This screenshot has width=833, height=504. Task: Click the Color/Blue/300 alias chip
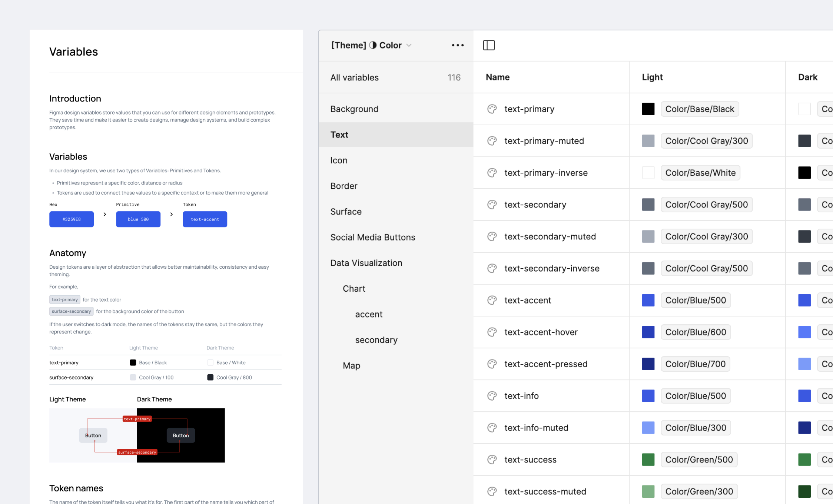click(x=696, y=428)
